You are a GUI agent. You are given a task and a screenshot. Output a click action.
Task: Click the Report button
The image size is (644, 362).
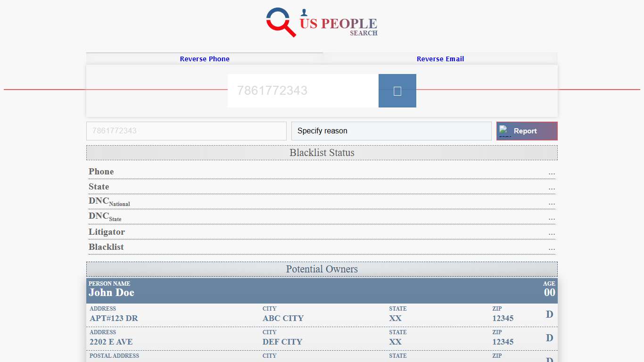tap(527, 131)
